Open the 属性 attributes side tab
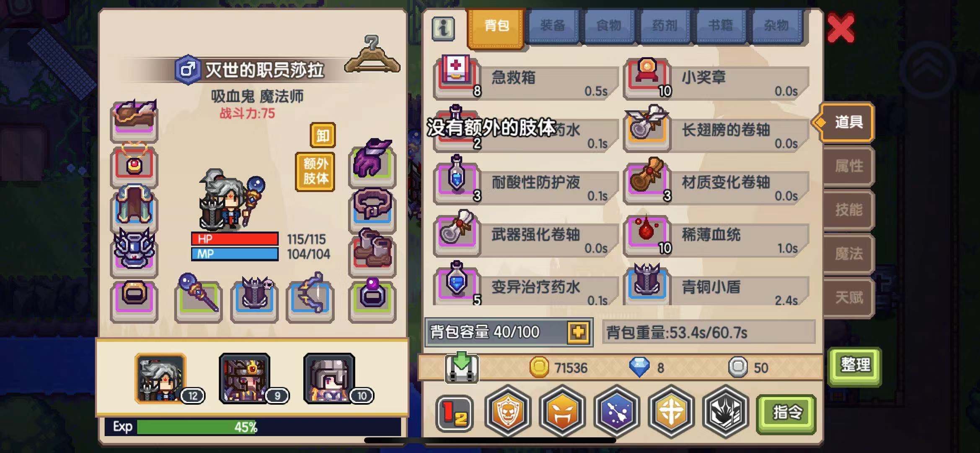 [x=848, y=166]
